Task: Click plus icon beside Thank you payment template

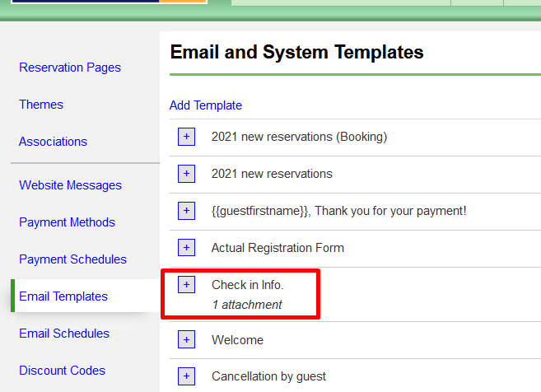Action: click(x=187, y=211)
